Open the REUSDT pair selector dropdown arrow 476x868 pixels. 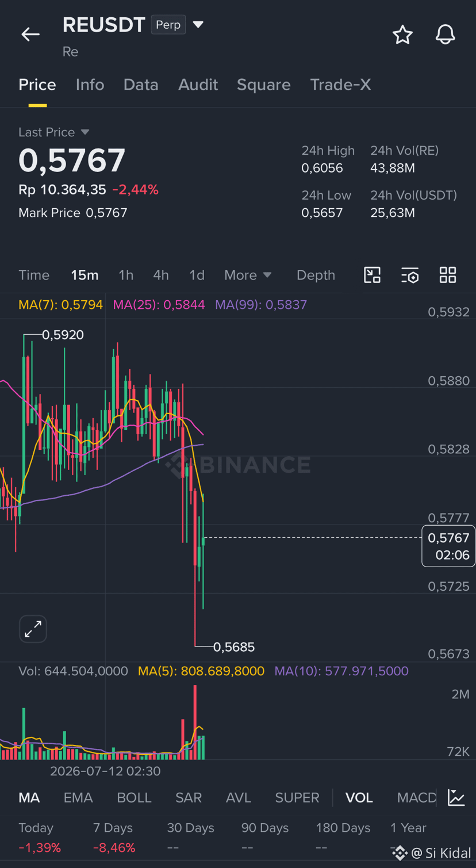tap(198, 25)
